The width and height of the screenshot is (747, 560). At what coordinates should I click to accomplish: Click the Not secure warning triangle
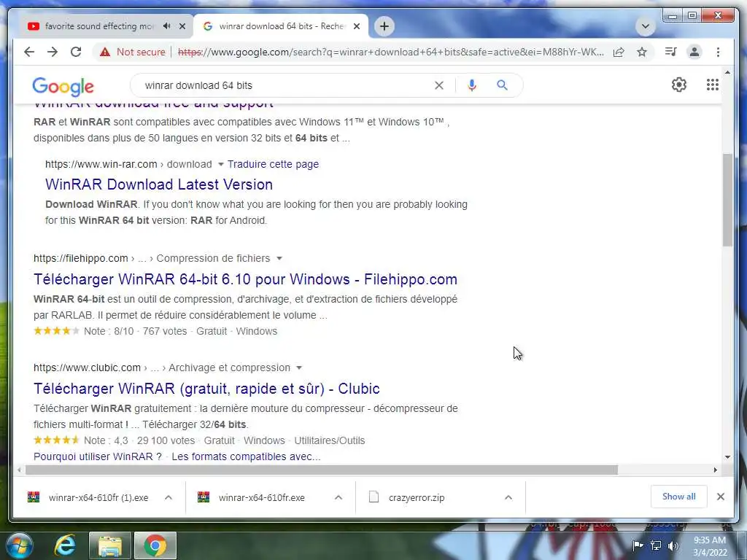tap(105, 52)
